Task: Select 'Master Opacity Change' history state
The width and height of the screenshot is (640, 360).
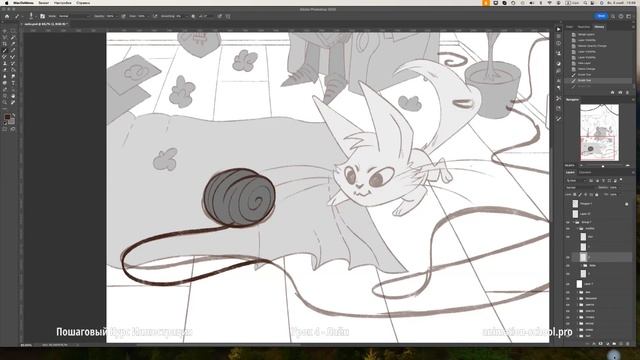Action: pyautogui.click(x=592, y=46)
